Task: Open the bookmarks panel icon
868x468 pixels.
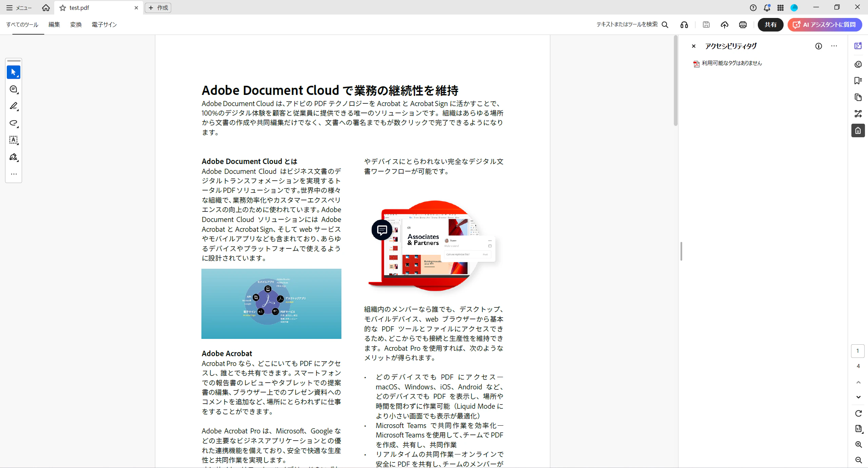Action: 858,81
